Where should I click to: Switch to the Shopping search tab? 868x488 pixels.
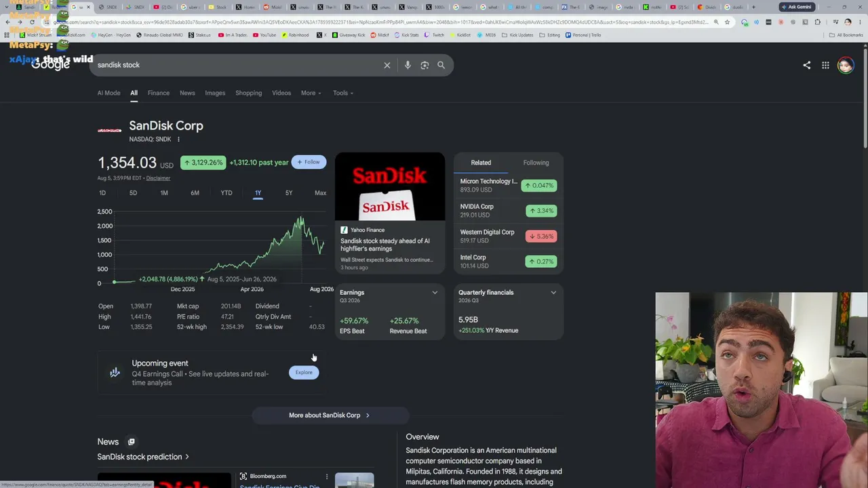coord(248,93)
